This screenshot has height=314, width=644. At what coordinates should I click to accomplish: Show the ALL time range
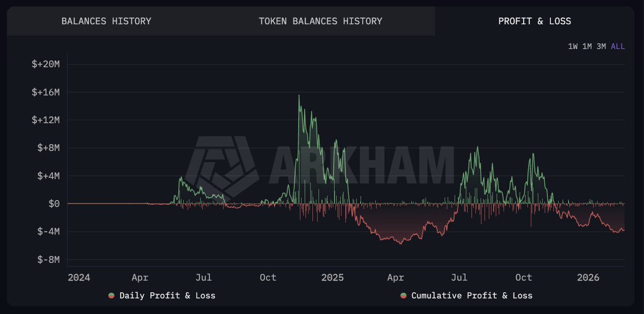[618, 47]
